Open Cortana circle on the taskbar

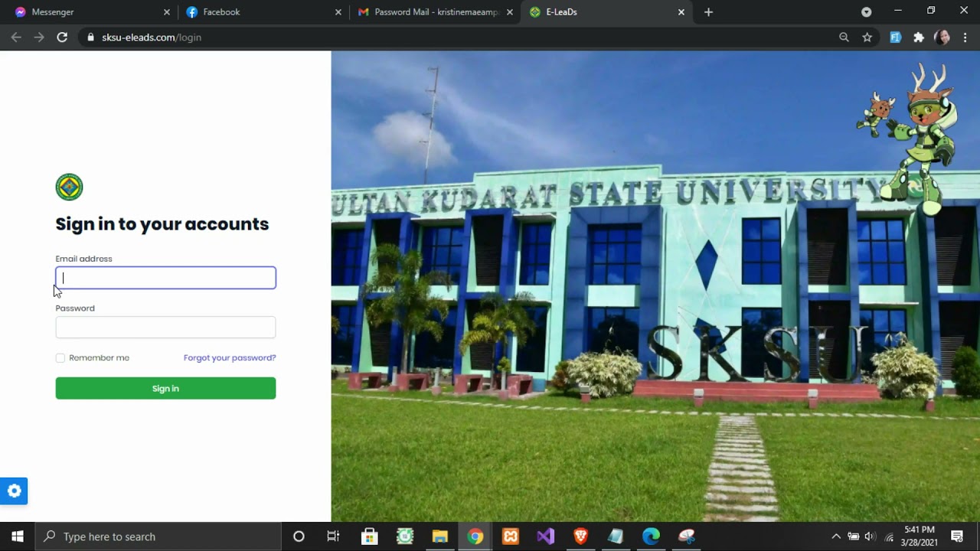[299, 536]
